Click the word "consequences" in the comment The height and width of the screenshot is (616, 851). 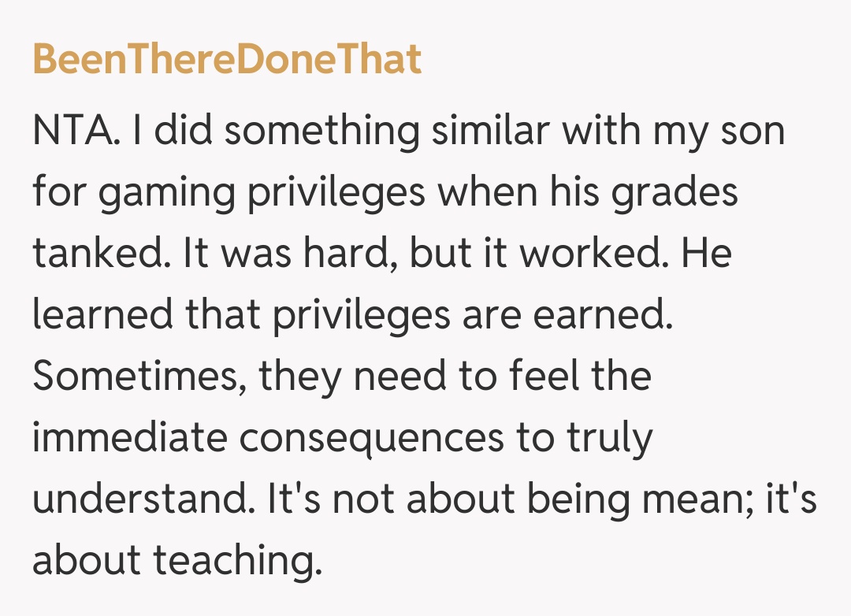[371, 437]
